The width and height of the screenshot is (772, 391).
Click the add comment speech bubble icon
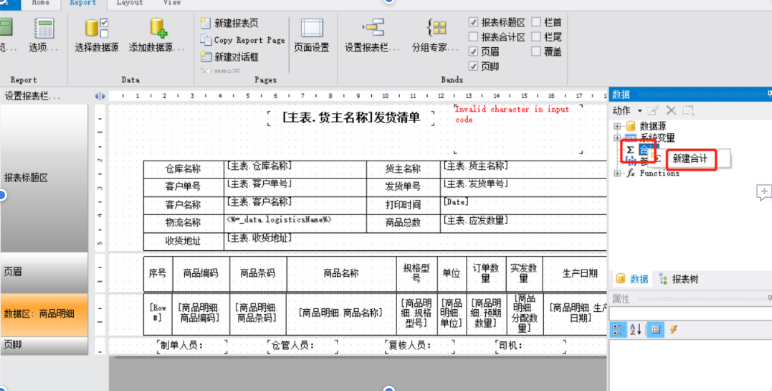click(x=764, y=192)
